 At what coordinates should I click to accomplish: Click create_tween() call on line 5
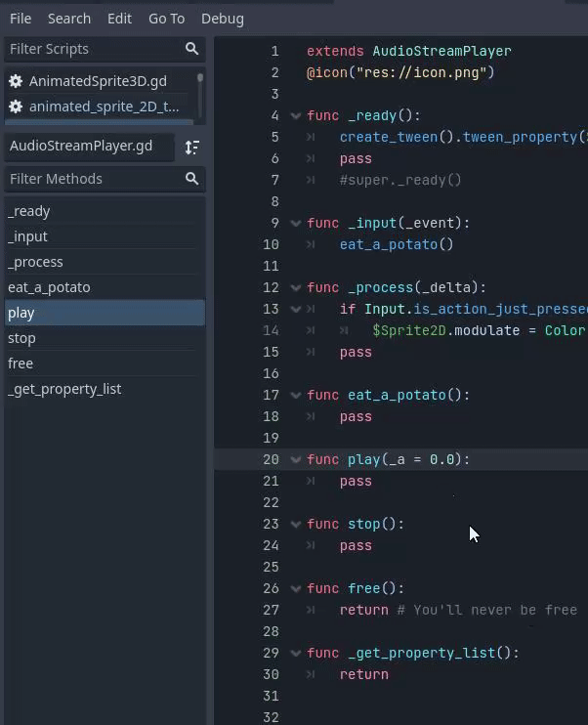(398, 138)
